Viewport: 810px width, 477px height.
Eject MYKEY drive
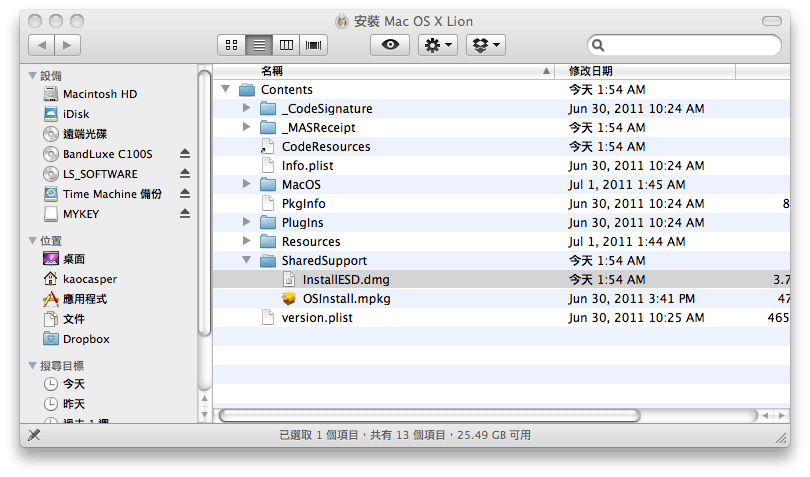185,214
